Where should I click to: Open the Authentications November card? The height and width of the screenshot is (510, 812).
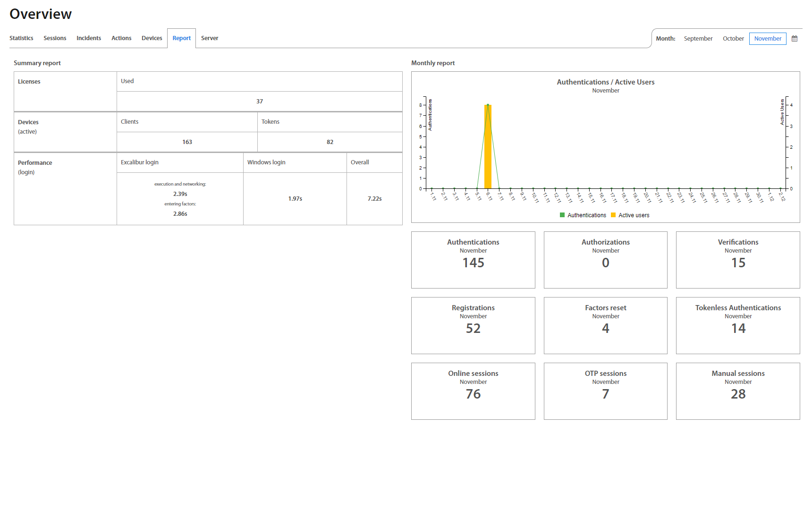[473, 260]
